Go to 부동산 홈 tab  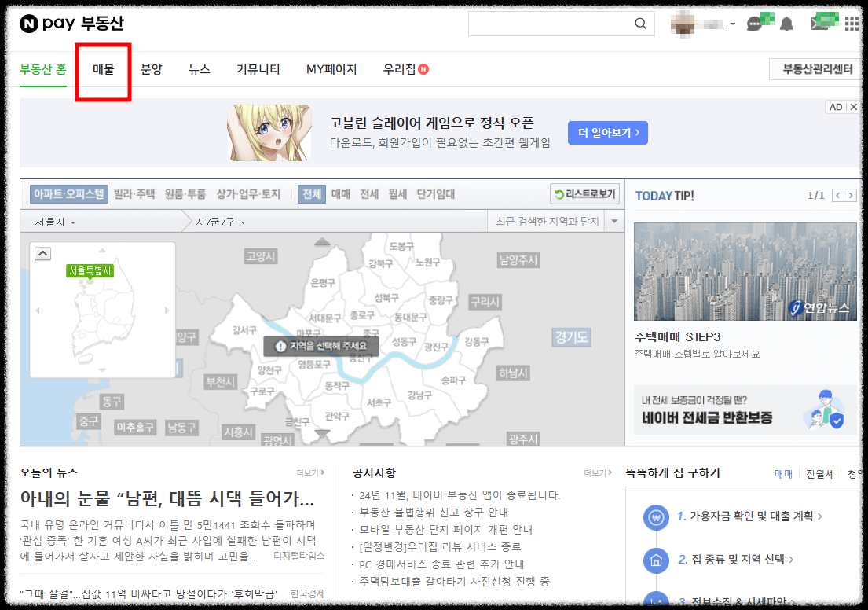pos(43,70)
